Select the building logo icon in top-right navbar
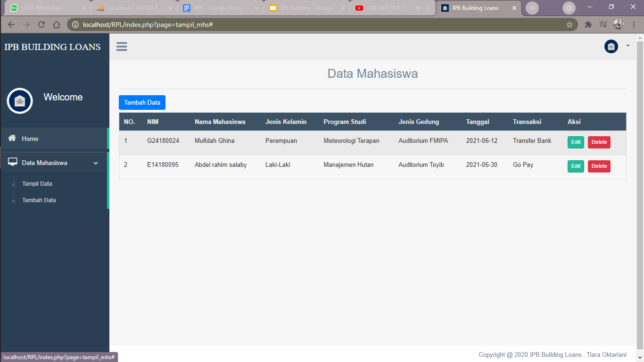 [x=611, y=46]
